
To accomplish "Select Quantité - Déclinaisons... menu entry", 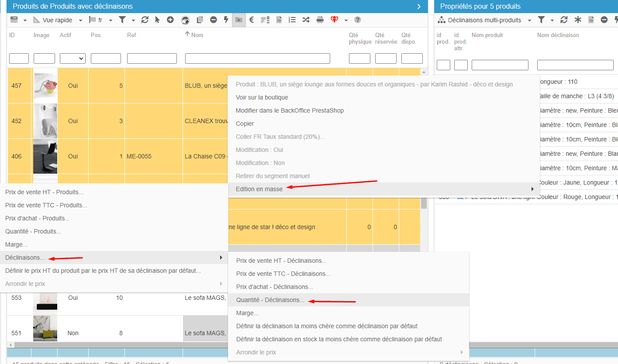I will click(270, 300).
